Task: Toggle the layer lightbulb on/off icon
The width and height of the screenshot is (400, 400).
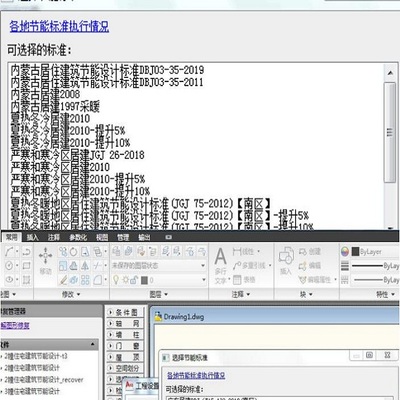Action: [x=116, y=280]
